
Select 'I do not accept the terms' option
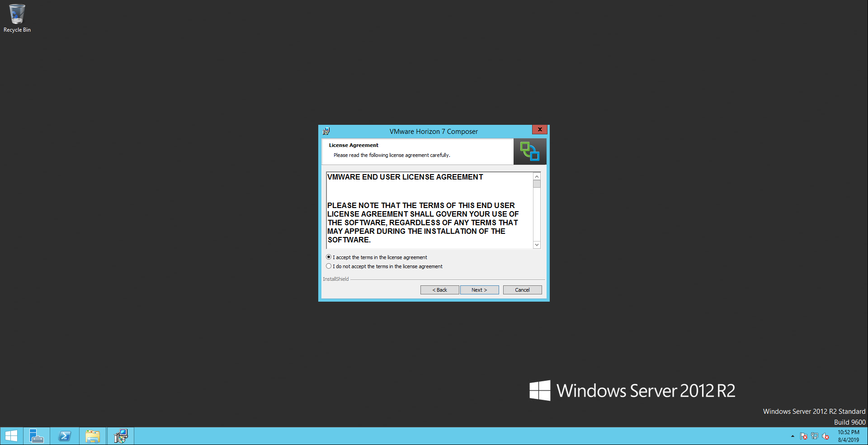point(329,266)
